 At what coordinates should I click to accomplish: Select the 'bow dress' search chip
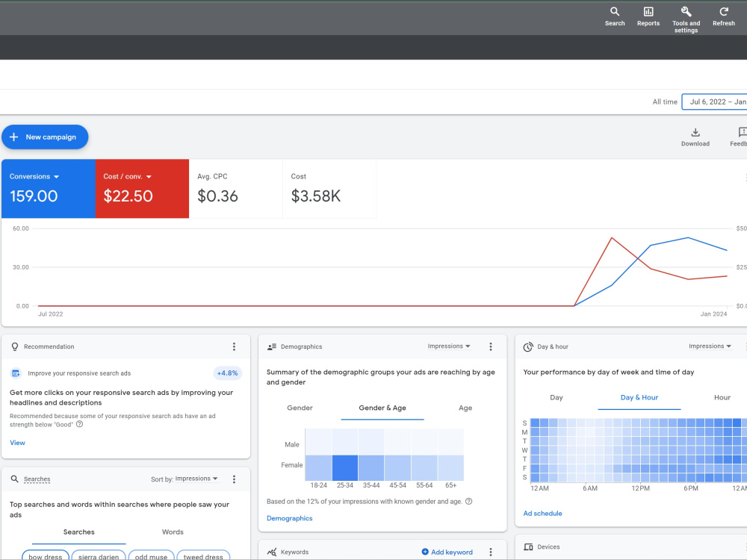[46, 556]
